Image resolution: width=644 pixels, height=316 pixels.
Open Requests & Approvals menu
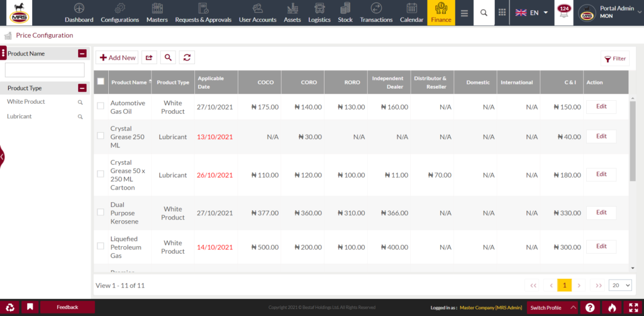pyautogui.click(x=203, y=13)
